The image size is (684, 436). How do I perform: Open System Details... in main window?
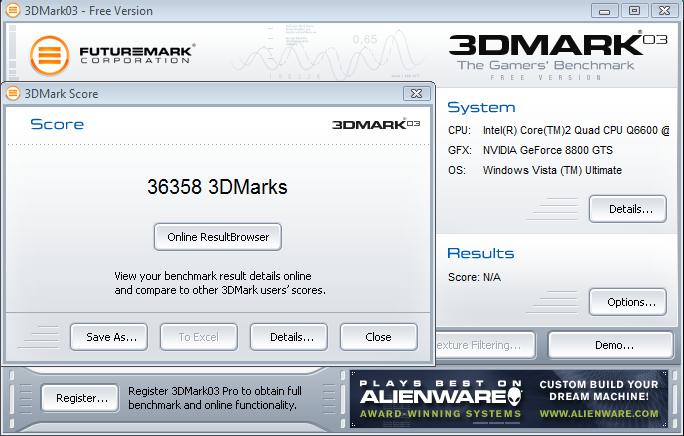click(628, 209)
